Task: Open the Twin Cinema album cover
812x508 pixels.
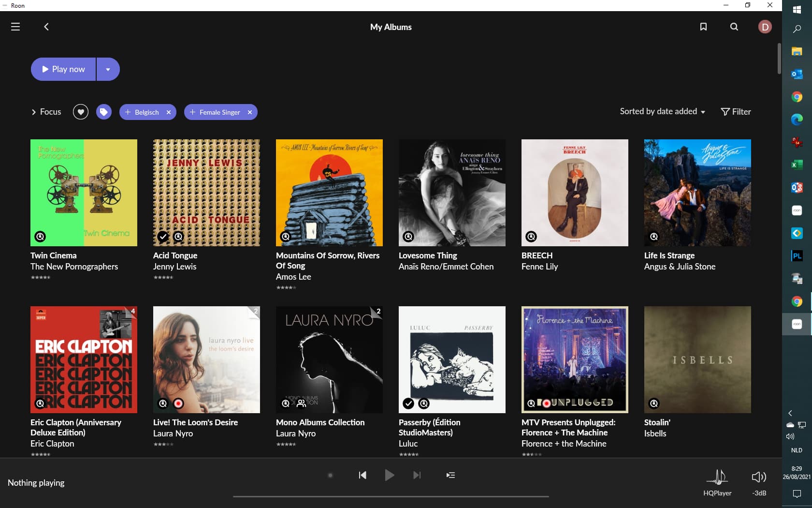Action: [x=84, y=193]
